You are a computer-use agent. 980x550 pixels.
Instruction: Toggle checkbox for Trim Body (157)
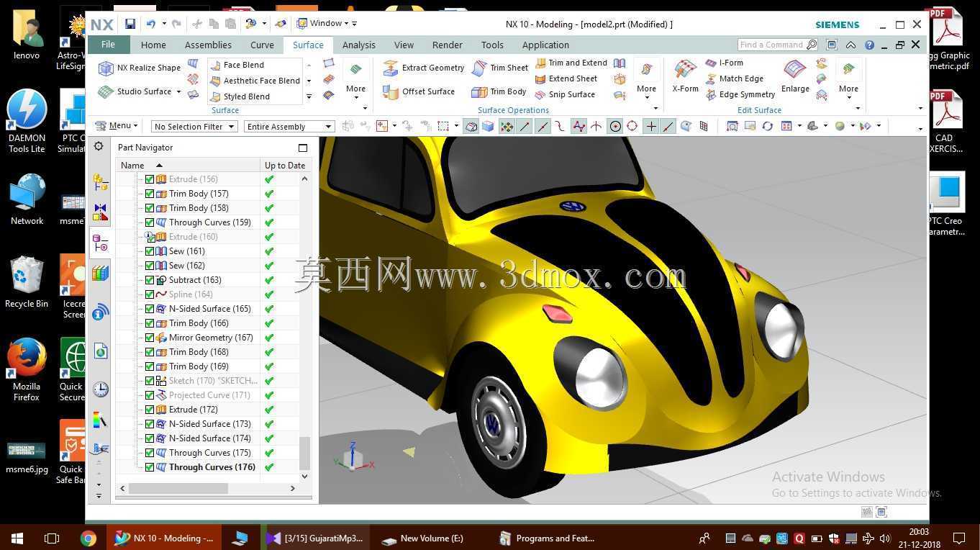[x=150, y=194]
